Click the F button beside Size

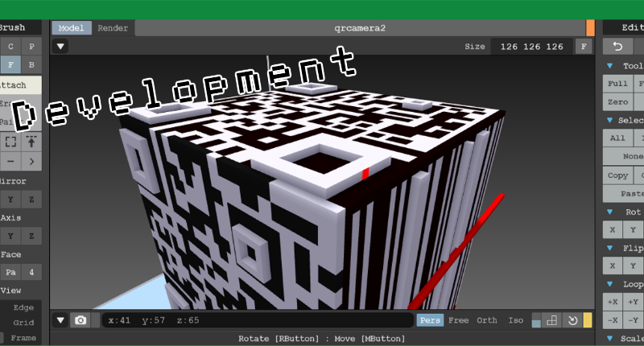(583, 47)
